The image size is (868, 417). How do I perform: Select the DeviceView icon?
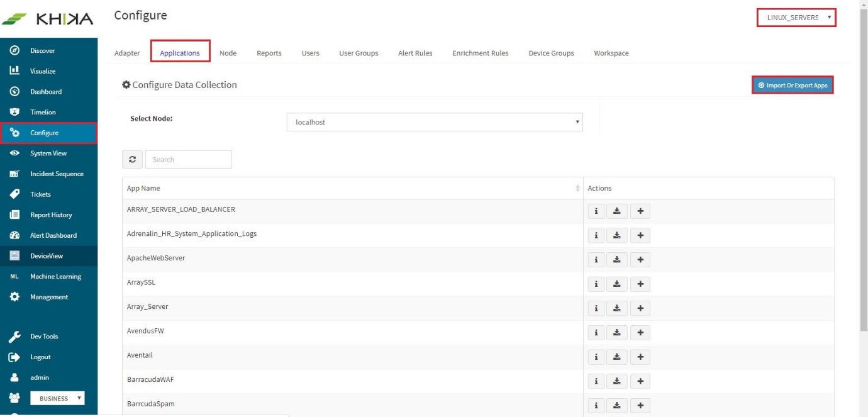point(14,256)
